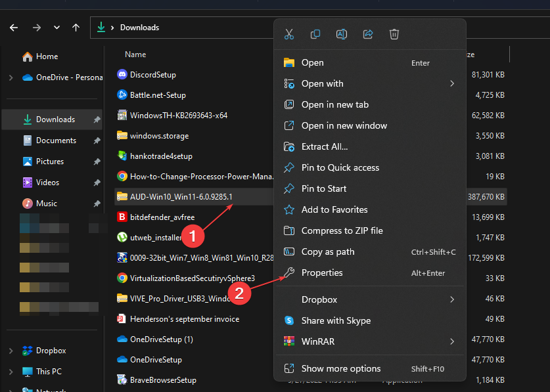Expand the Dropbox sidebar node

(11, 351)
